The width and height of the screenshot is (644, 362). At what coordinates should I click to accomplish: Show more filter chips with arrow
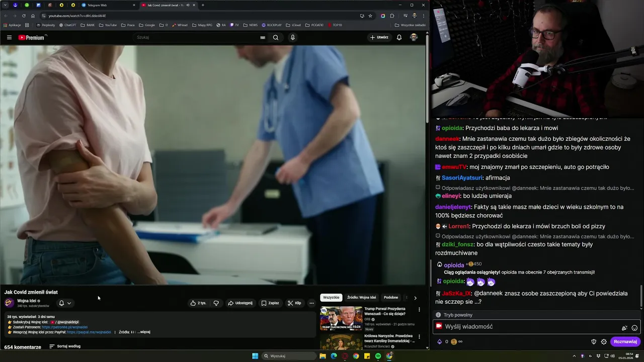click(415, 298)
